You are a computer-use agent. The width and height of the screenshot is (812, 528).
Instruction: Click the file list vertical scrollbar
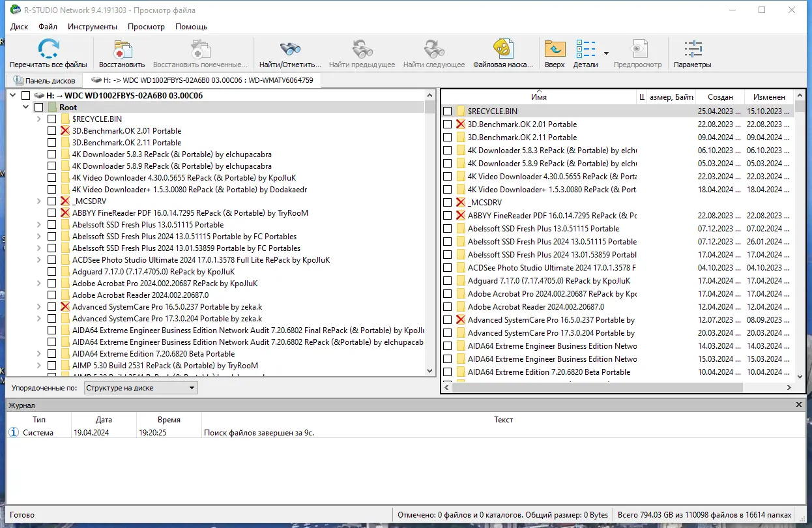pos(800,236)
